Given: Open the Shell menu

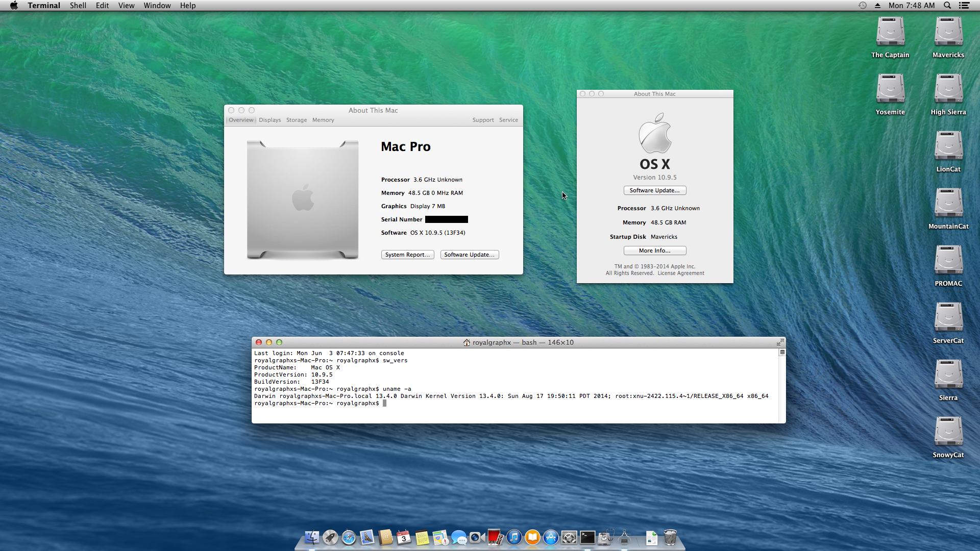Looking at the screenshot, I should tap(78, 5).
